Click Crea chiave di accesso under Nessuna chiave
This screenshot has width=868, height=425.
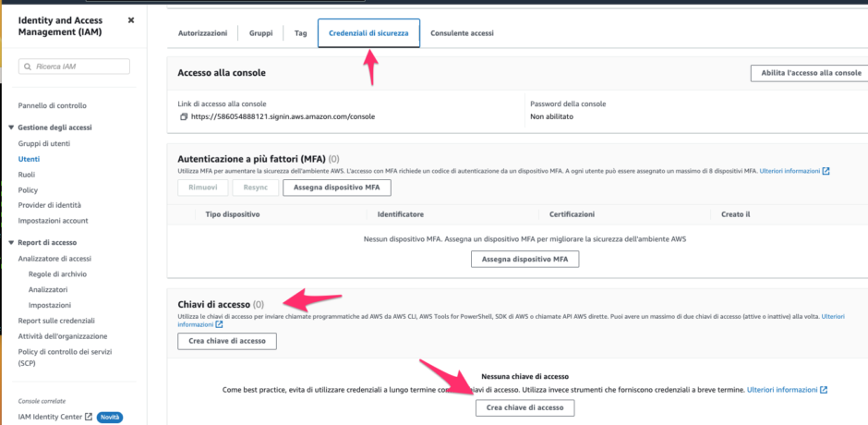524,407
